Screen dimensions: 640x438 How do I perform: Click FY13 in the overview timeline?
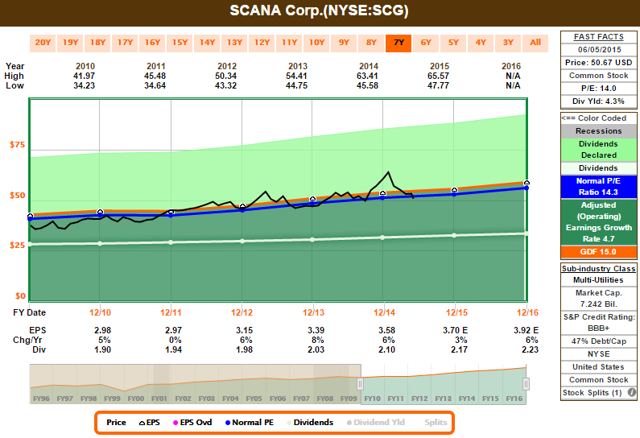(x=443, y=398)
